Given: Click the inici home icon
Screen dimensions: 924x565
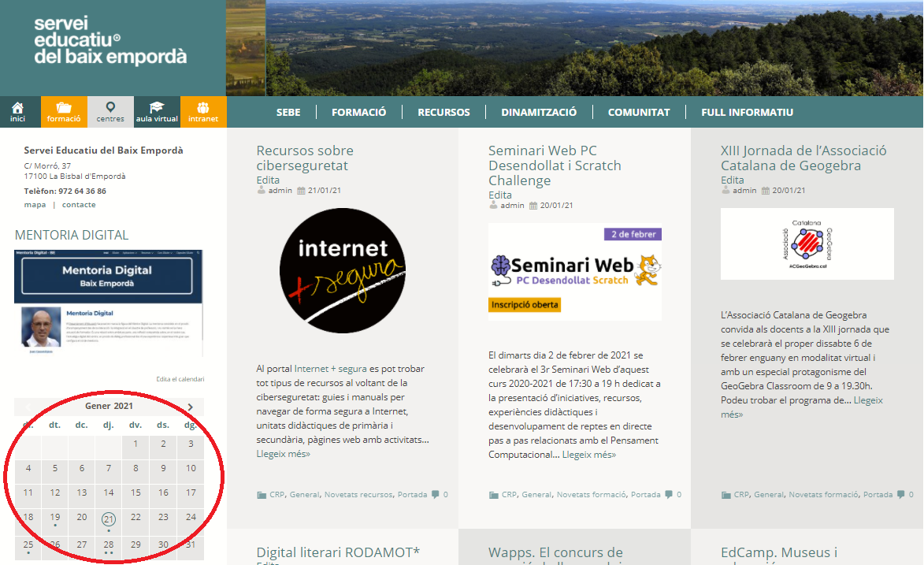Looking at the screenshot, I should pyautogui.click(x=17, y=108).
